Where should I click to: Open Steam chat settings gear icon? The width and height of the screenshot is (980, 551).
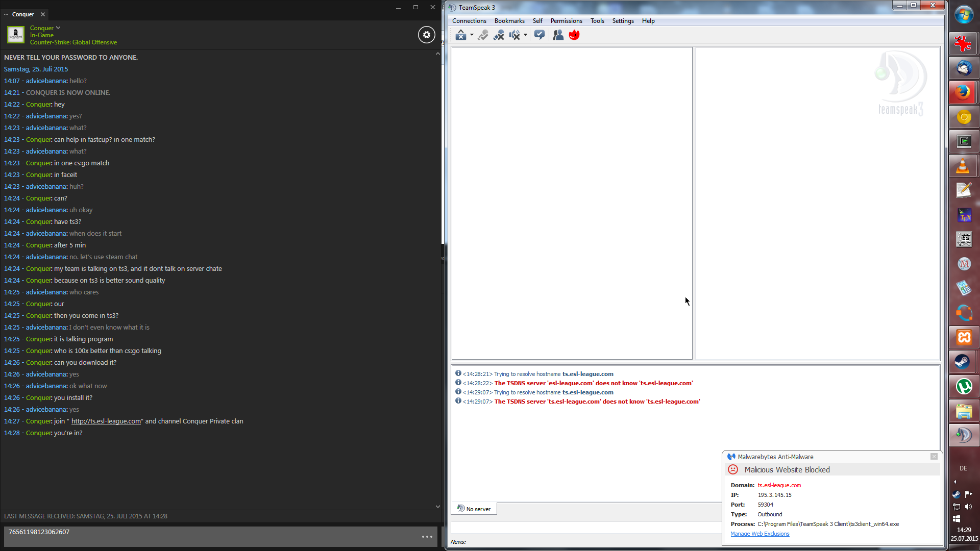427,35
